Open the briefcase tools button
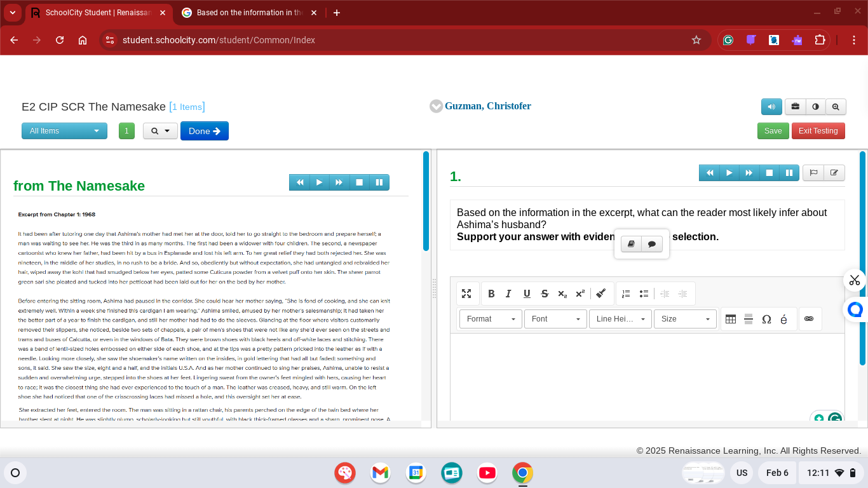Screen dimensions: 868x488 point(795,107)
